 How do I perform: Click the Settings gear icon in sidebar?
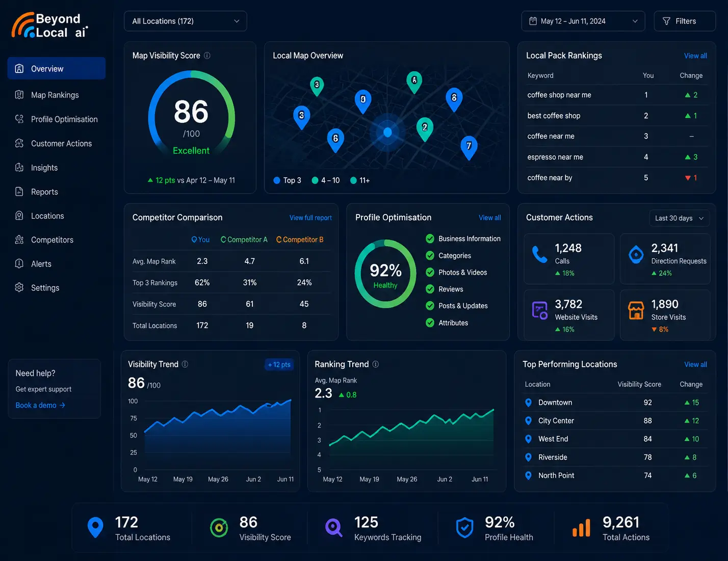[19, 287]
